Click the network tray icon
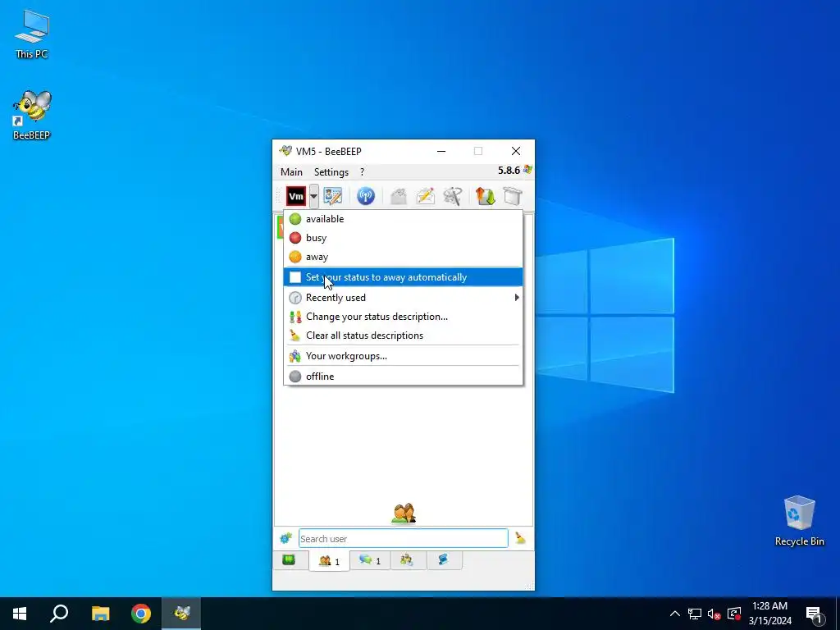The width and height of the screenshot is (840, 630). (695, 614)
